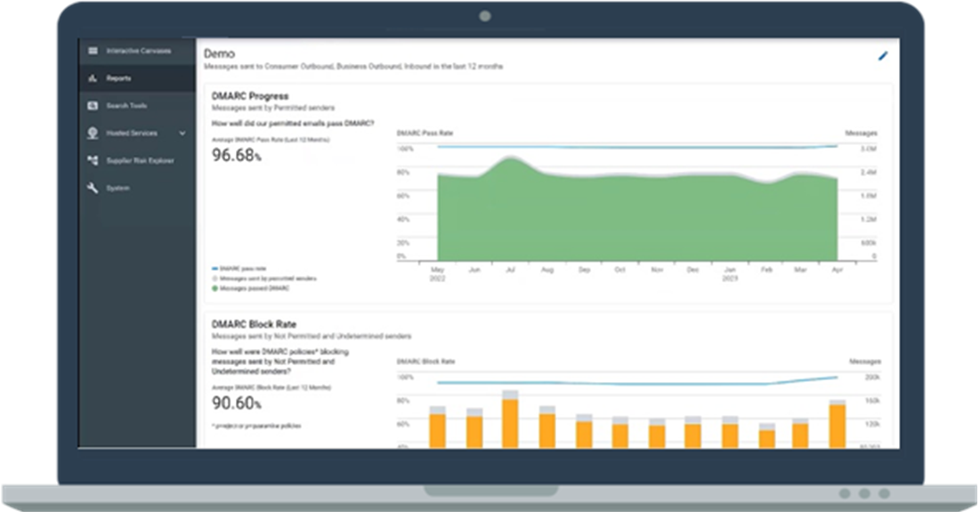Viewport: 980px width, 512px height.
Task: Click the last orange bar in Block Rate chart
Action: [x=837, y=426]
